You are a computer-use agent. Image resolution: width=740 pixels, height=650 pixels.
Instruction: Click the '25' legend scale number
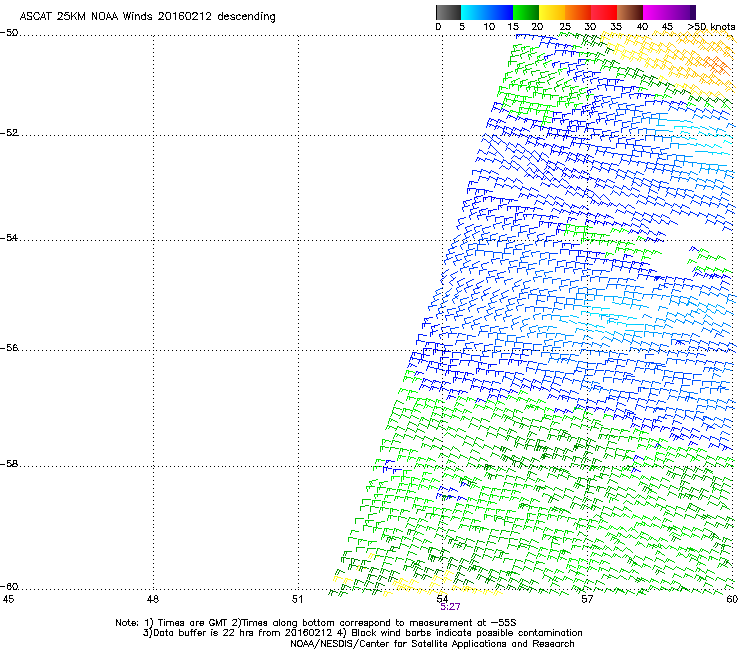[x=565, y=27]
